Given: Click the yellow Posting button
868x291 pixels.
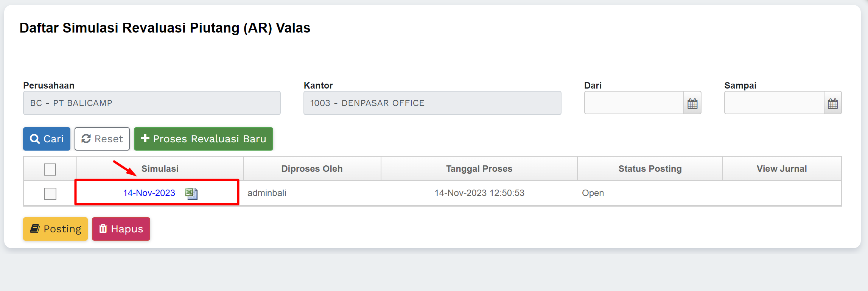Looking at the screenshot, I should 55,229.
